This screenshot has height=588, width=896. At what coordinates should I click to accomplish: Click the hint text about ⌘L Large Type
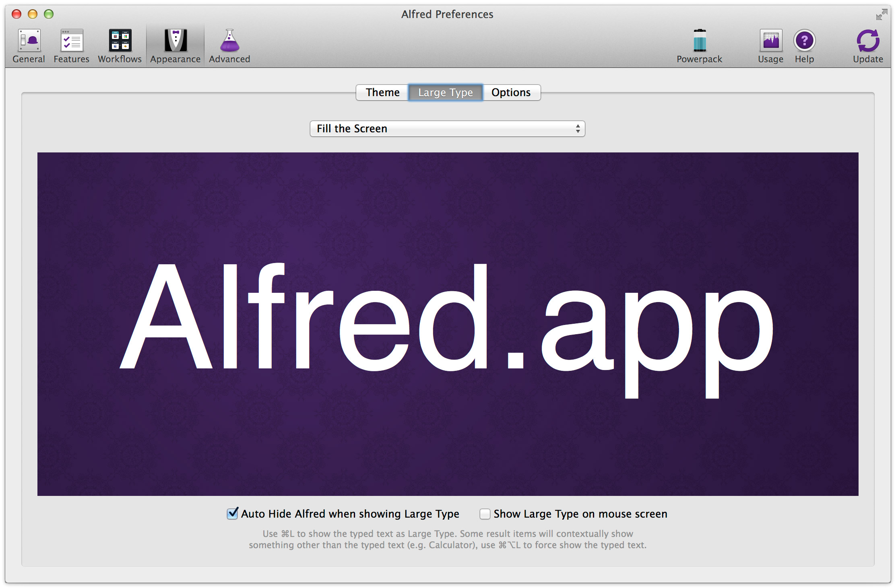[448, 539]
